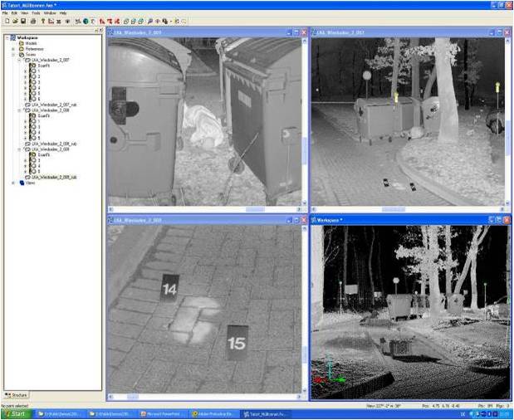Expand the References folder
This screenshot has width=514, height=420.
click(13, 49)
